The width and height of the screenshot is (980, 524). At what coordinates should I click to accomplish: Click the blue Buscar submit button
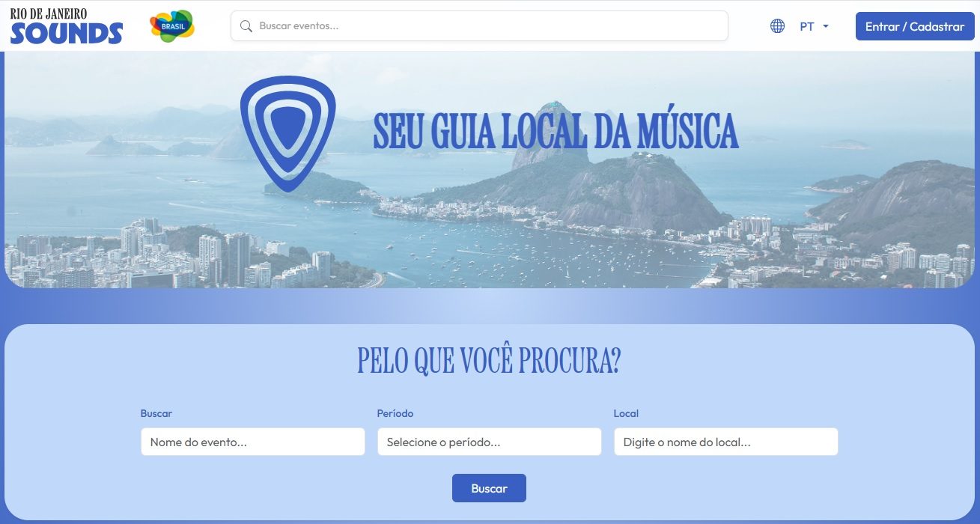pos(489,488)
